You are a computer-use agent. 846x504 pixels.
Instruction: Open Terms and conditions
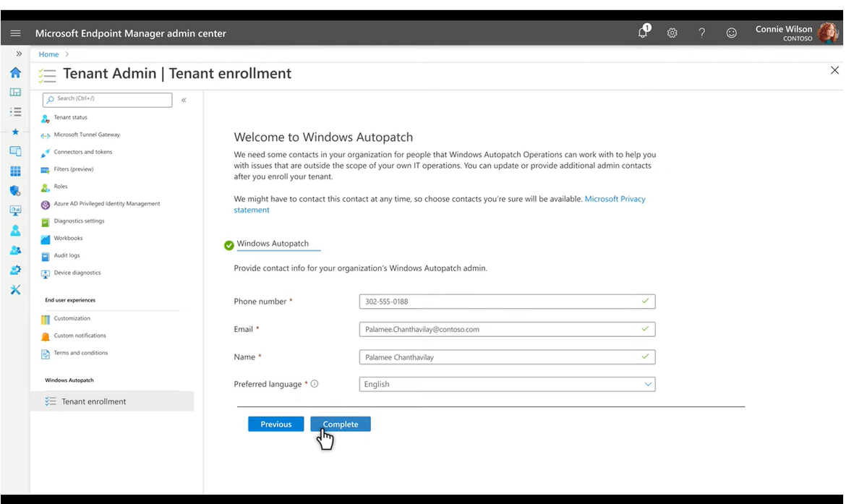coord(80,354)
